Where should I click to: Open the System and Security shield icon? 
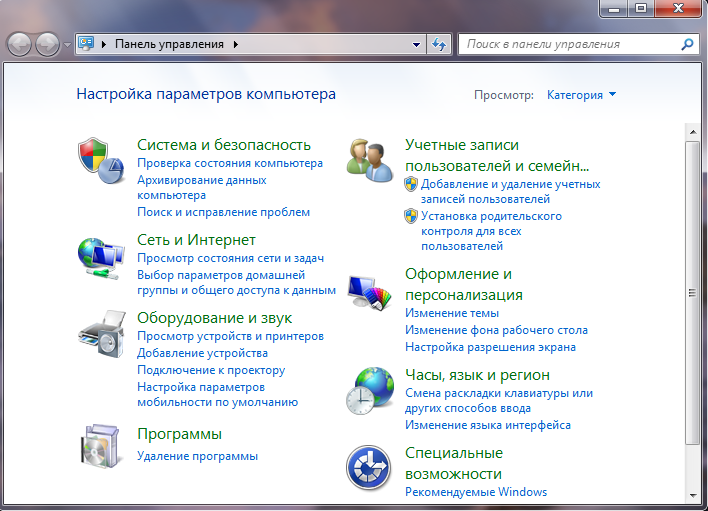pos(101,160)
